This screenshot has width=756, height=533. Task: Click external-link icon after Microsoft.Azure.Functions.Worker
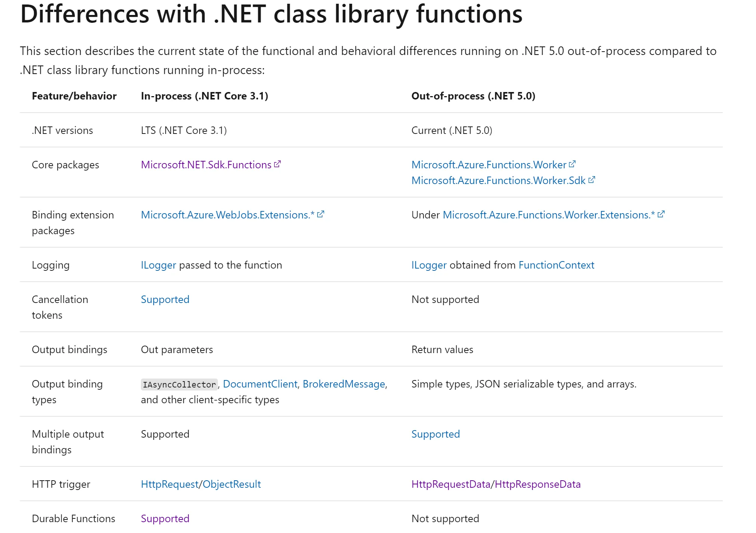(x=572, y=164)
